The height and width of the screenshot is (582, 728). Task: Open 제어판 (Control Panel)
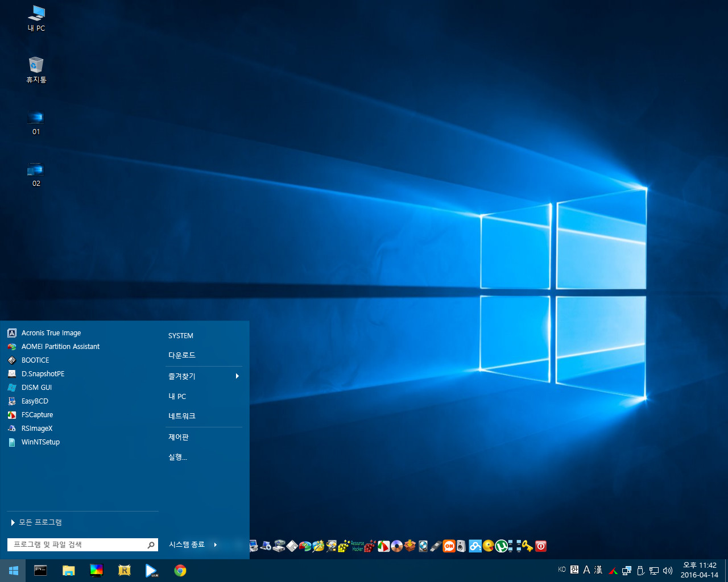click(x=179, y=437)
